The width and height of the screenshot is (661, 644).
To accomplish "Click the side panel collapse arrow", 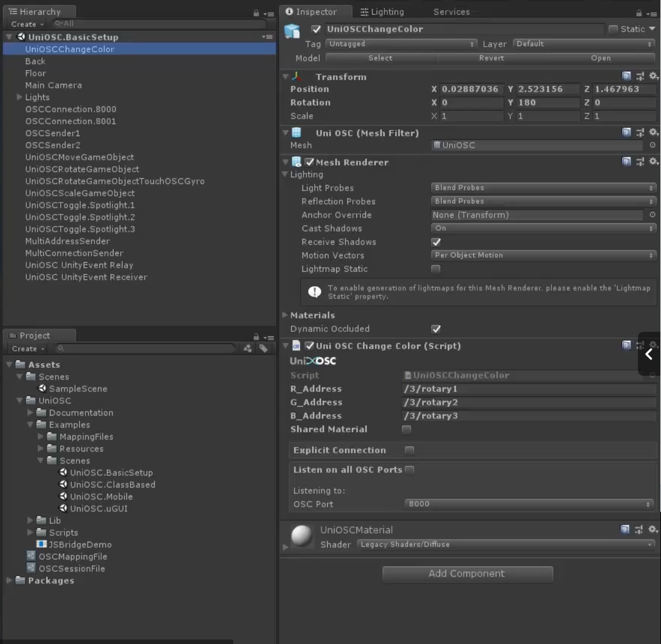I will point(649,354).
